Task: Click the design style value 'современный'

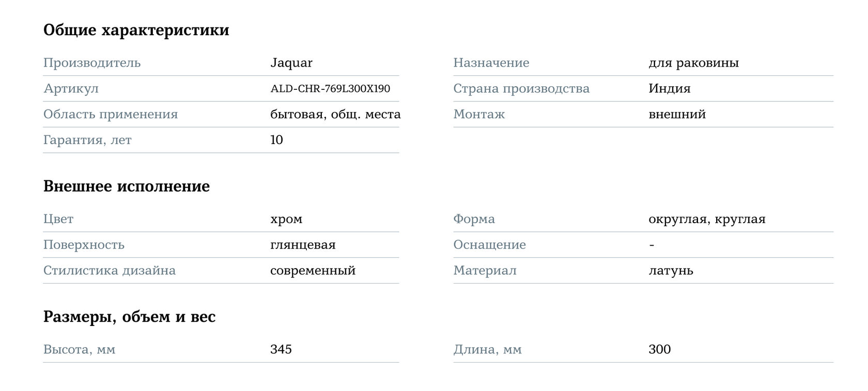Action: click(313, 271)
